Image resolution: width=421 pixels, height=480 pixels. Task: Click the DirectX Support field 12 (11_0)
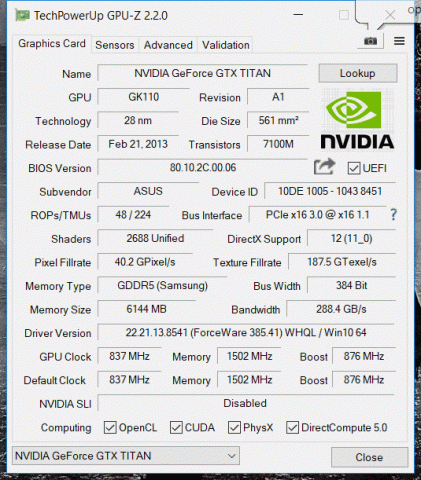(352, 238)
